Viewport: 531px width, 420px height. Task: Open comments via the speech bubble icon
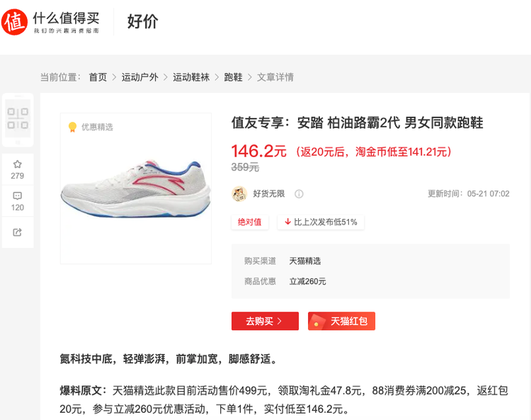(17, 195)
